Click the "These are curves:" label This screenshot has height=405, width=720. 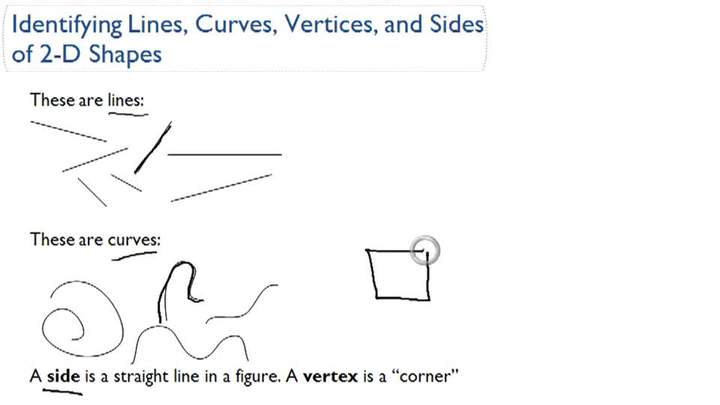pos(95,240)
